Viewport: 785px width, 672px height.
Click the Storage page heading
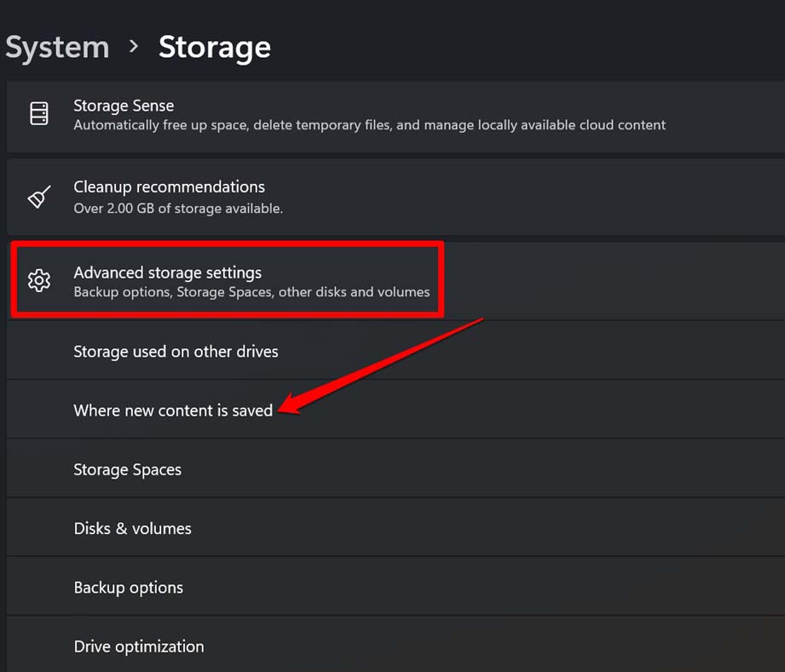tap(215, 47)
